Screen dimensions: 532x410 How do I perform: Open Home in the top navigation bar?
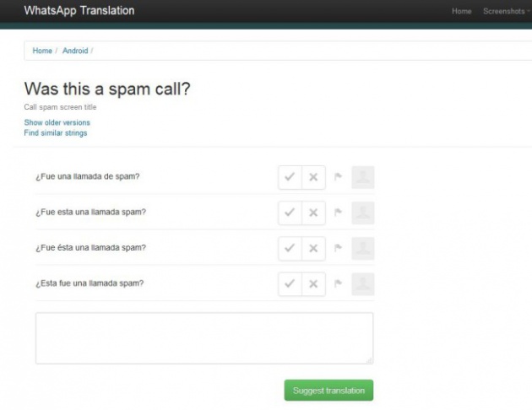461,11
